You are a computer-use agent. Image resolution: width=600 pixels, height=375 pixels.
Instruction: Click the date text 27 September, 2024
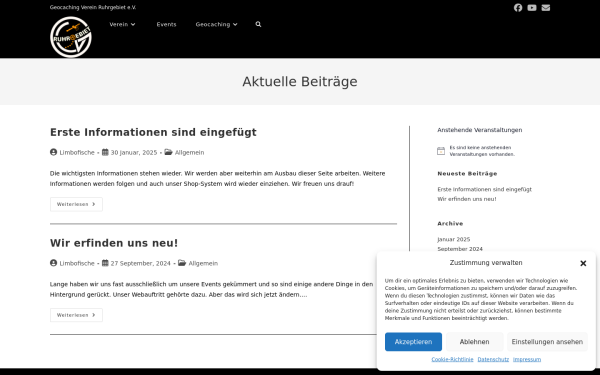140,263
